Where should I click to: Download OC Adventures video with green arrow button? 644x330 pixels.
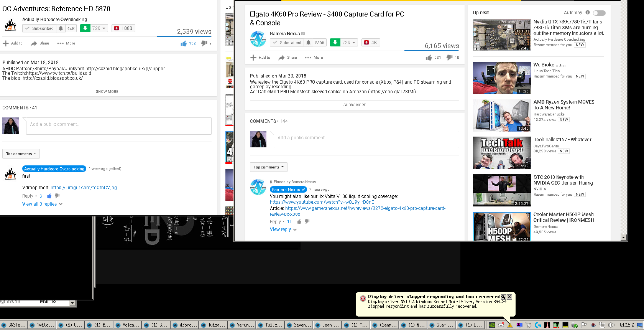pyautogui.click(x=85, y=28)
